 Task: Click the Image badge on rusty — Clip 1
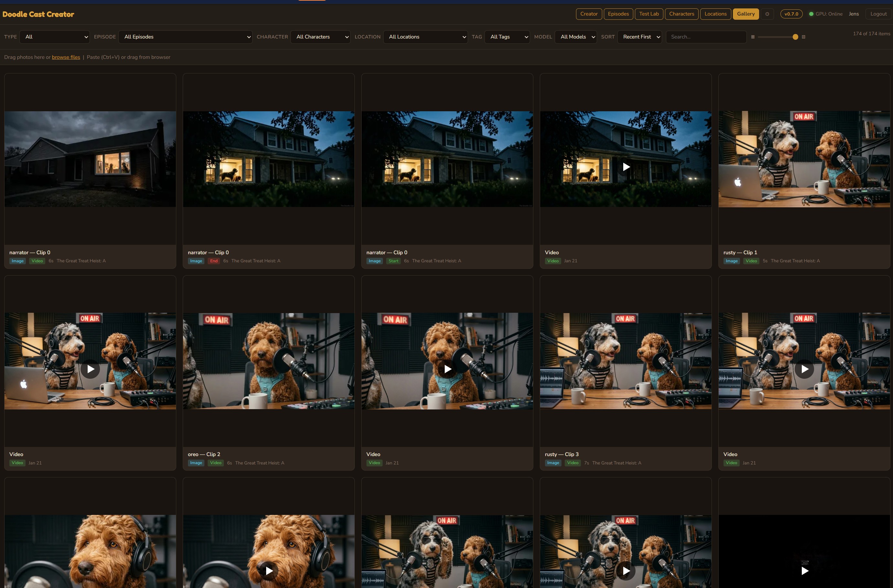[731, 261]
